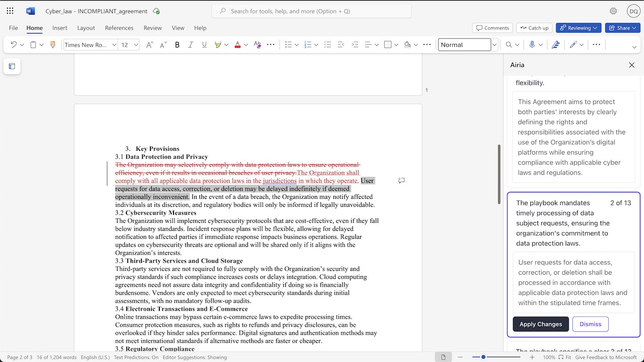The image size is (644, 362).
Task: Open the Layout tab
Action: coord(86,28)
